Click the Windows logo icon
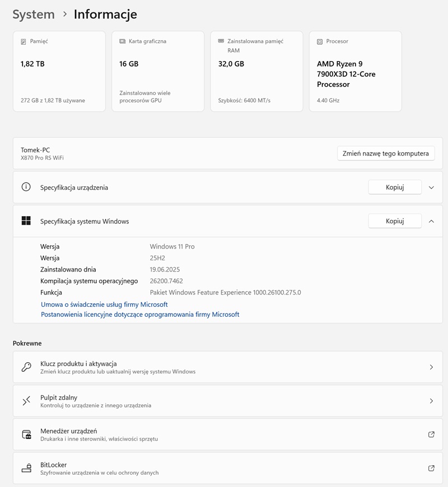This screenshot has height=487, width=448. [26, 221]
